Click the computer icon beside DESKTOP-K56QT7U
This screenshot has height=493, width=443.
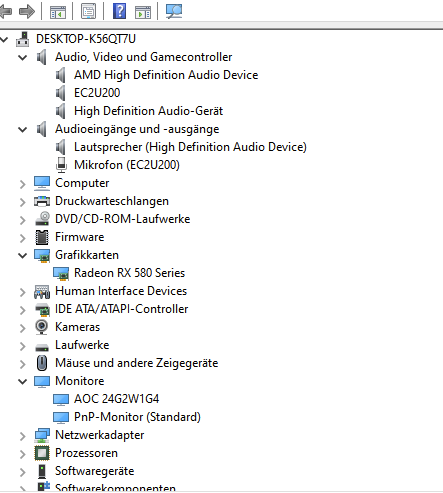pos(22,39)
